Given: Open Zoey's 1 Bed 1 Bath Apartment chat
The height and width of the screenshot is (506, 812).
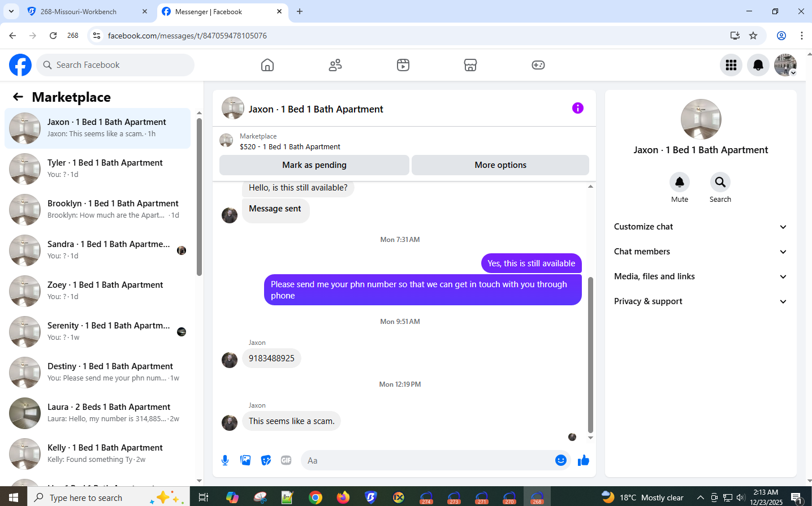Looking at the screenshot, I should [x=97, y=291].
